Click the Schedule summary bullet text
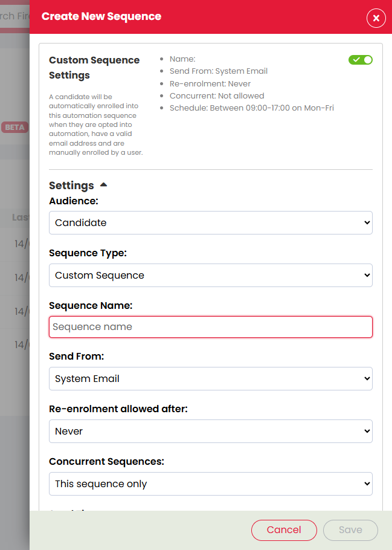Screen dimensions: 392x550 point(252,108)
